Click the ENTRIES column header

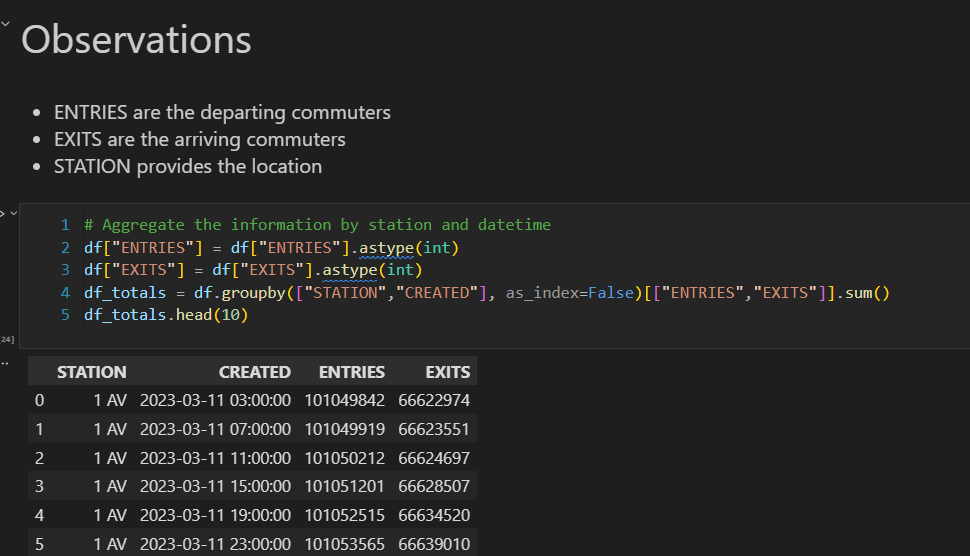pos(351,372)
